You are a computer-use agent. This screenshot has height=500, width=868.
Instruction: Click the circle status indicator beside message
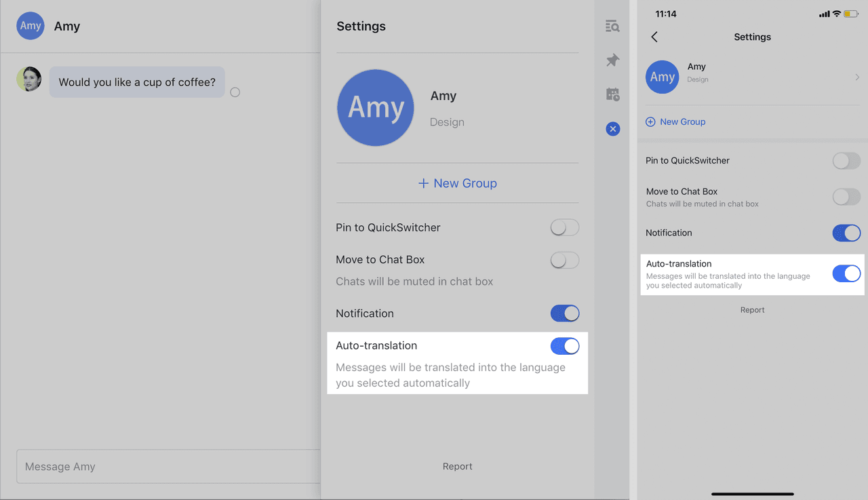pyautogui.click(x=235, y=92)
